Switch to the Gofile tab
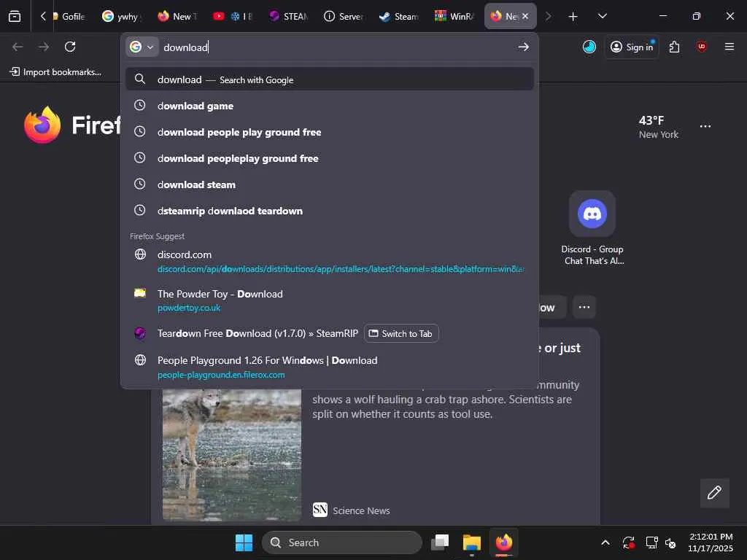Viewport: 747px width, 560px height. (x=71, y=16)
